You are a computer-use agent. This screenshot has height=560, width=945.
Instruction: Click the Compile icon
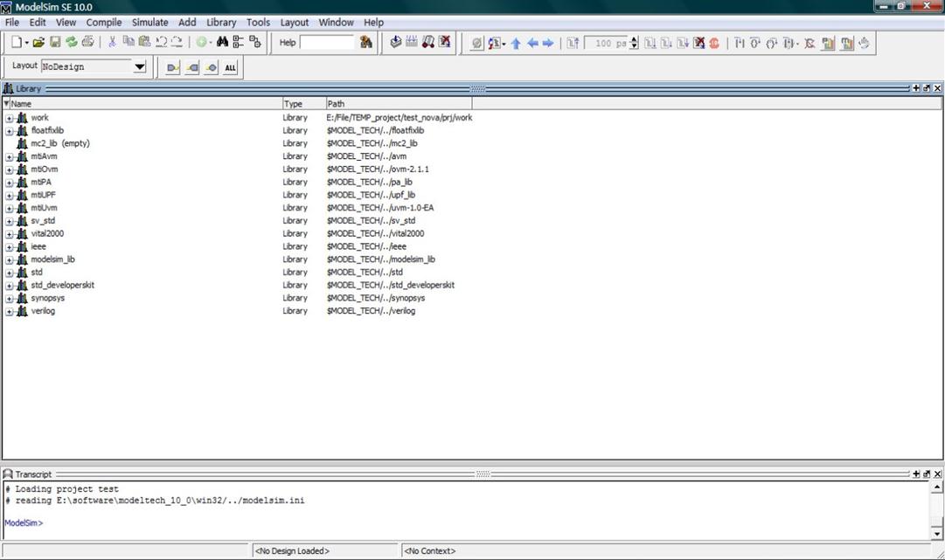click(x=395, y=42)
